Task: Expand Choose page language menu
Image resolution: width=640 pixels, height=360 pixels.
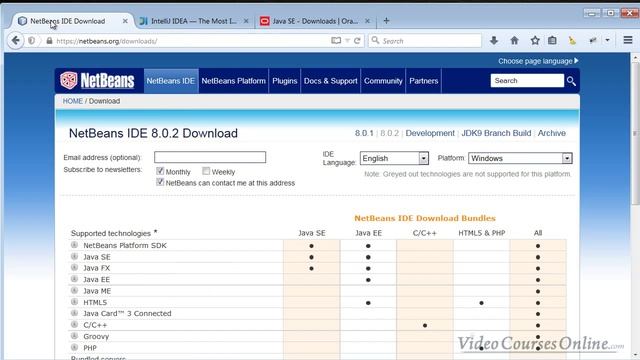Action: tap(538, 61)
